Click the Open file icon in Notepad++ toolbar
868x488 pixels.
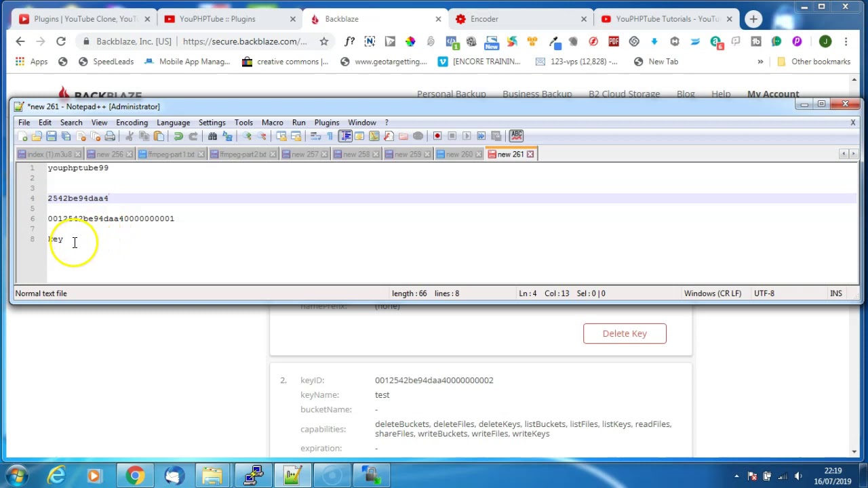tap(37, 136)
